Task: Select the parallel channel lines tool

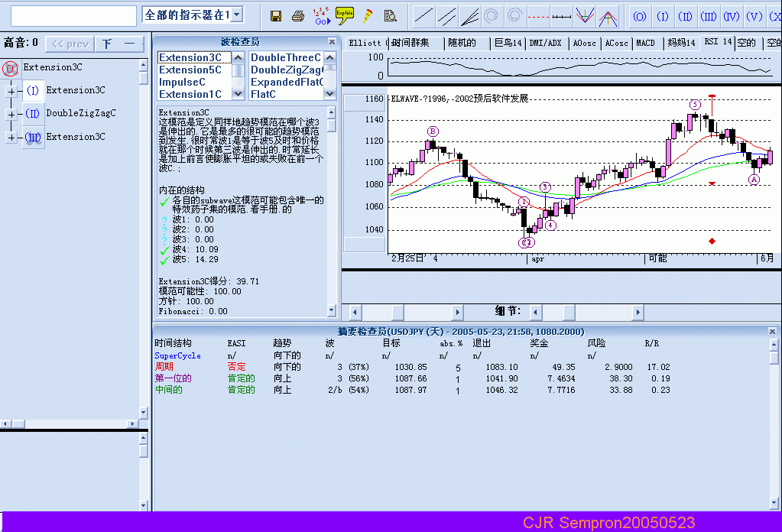Action: tap(446, 15)
